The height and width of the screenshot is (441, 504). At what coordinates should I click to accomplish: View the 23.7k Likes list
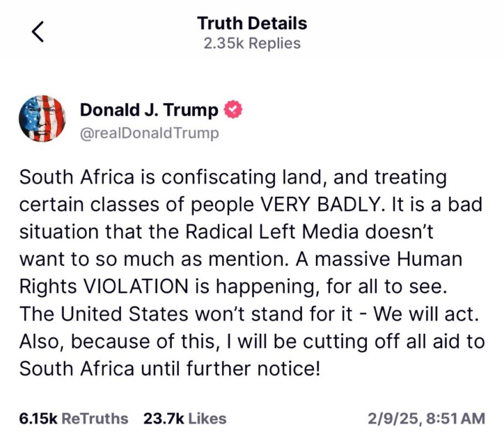point(183,419)
